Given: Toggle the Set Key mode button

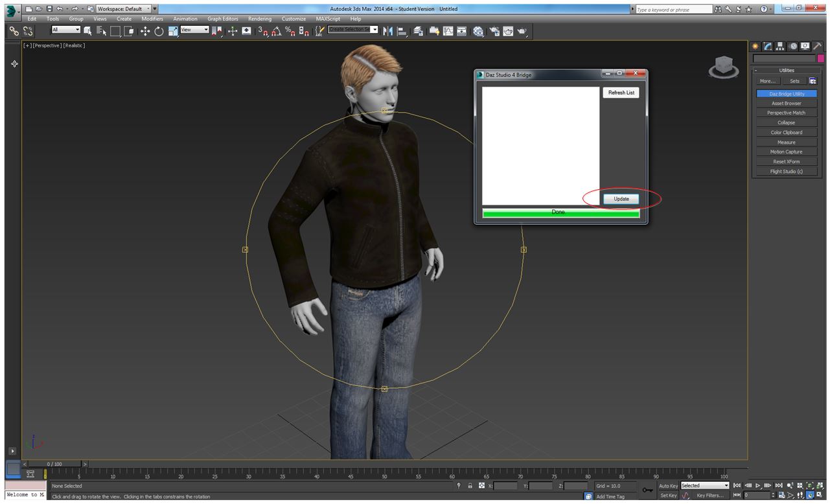Looking at the screenshot, I should click(x=668, y=496).
